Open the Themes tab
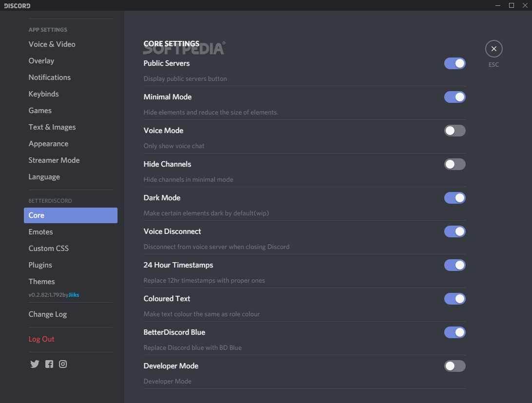Image resolution: width=532 pixels, height=403 pixels. [x=71, y=282]
